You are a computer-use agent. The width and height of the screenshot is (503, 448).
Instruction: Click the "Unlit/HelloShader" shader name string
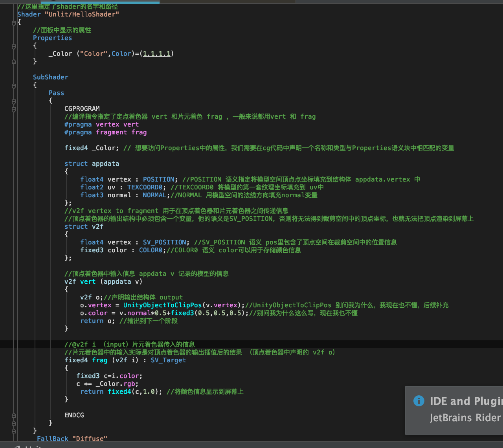[x=82, y=14]
